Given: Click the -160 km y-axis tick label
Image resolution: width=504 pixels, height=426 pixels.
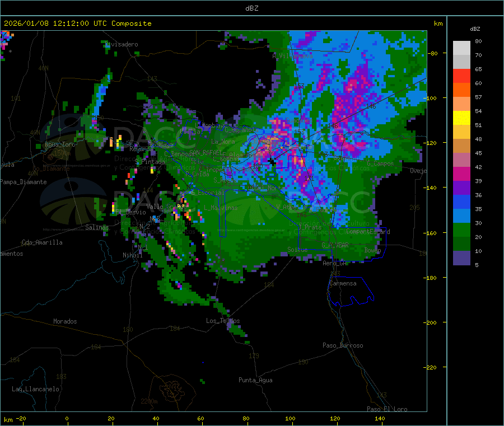Looking at the screenshot, I should (x=430, y=233).
